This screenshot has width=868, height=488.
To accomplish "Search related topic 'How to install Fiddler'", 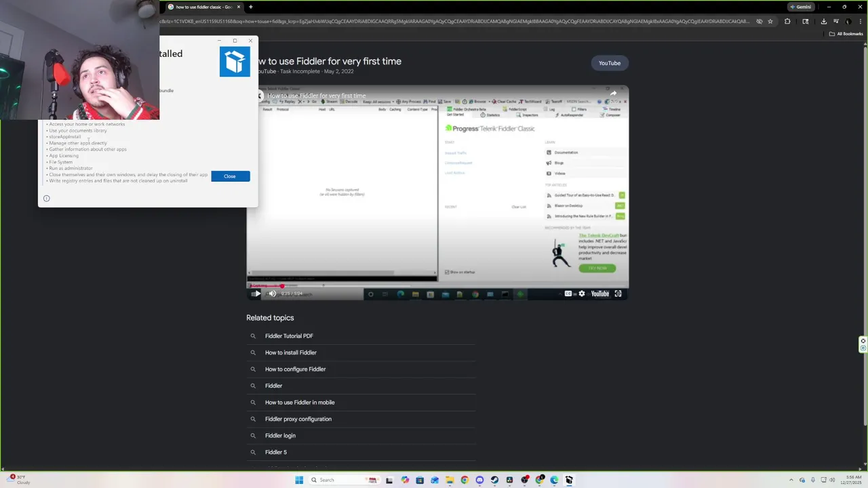I will click(x=291, y=352).
